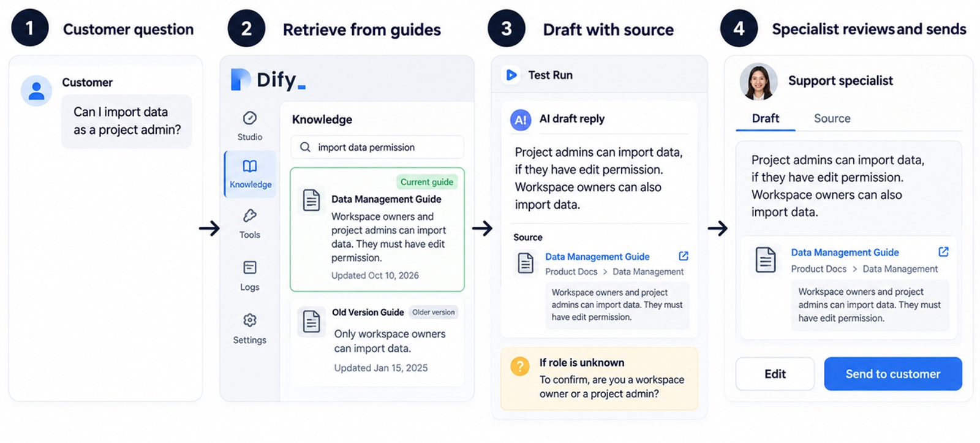The image size is (980, 443).
Task: Click the customer avatar icon
Action: pos(36,91)
